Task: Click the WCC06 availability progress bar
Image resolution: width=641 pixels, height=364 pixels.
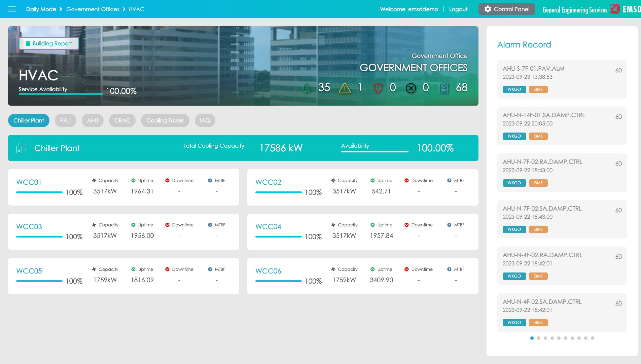Action: point(278,281)
